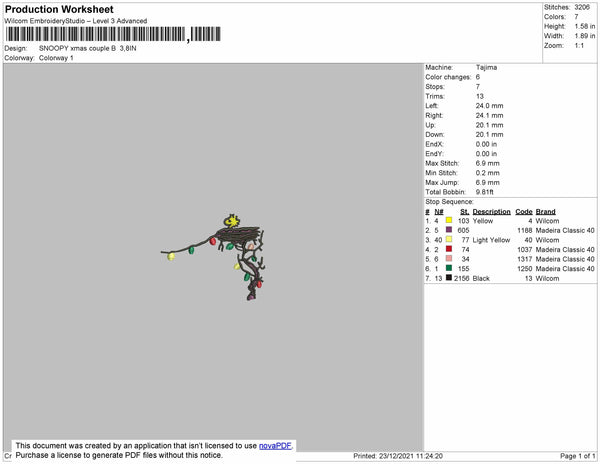The height and width of the screenshot is (464, 600).
Task: Click the black swatch in stop 7
Action: pos(449,278)
